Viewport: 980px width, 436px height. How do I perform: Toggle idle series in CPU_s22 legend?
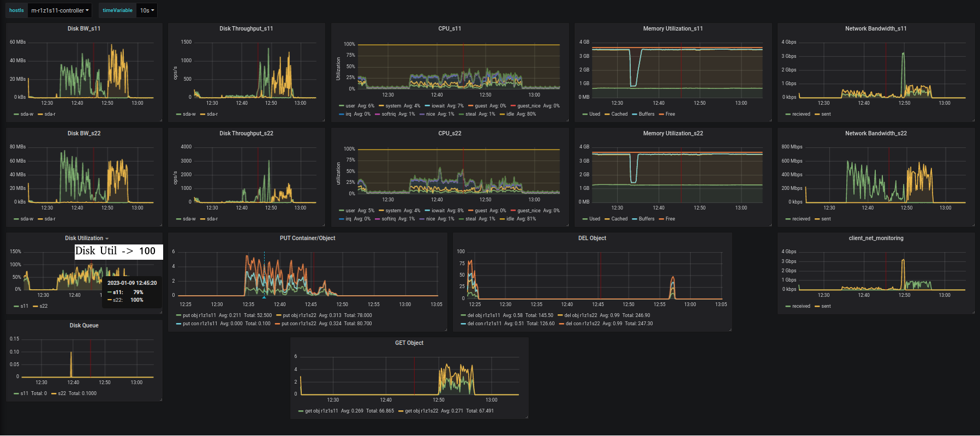510,219
